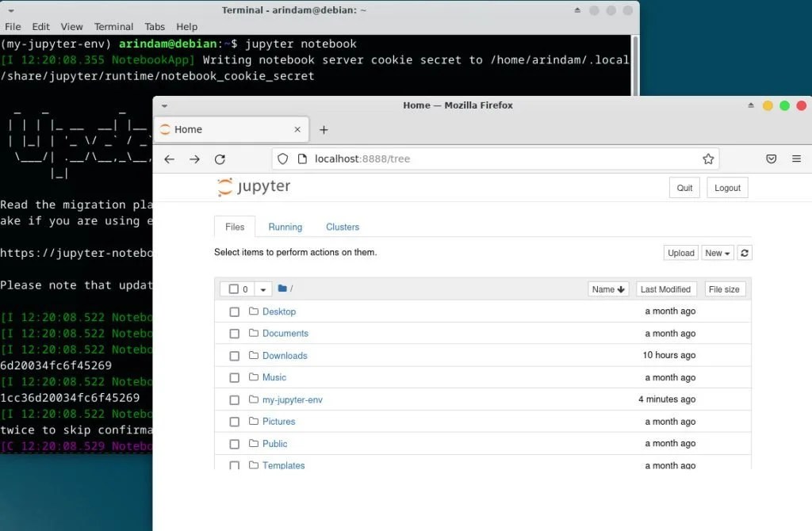The height and width of the screenshot is (531, 812).
Task: Reload the page with Firefox's refresh icon
Action: [220, 159]
